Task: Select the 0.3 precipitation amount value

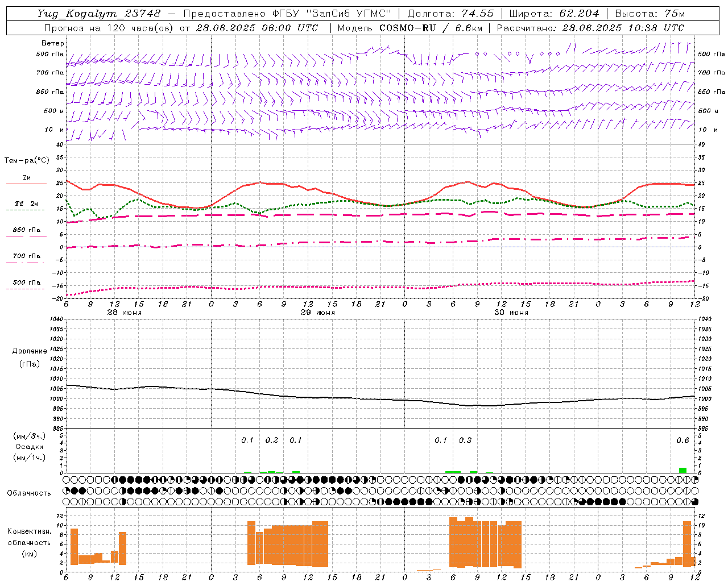Action: [x=465, y=440]
